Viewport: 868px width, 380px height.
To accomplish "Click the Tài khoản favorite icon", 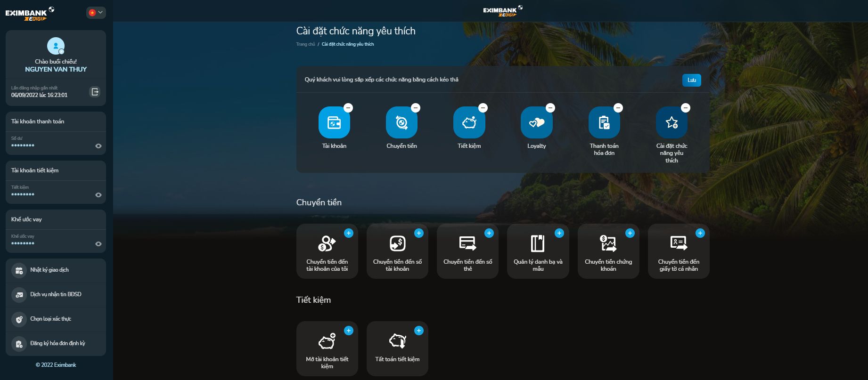I will click(334, 123).
